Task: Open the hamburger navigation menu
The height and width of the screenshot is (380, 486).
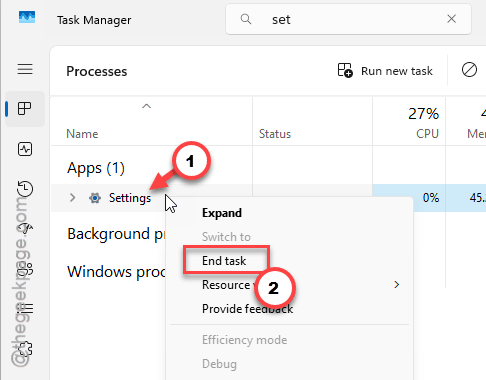Action: [x=25, y=69]
